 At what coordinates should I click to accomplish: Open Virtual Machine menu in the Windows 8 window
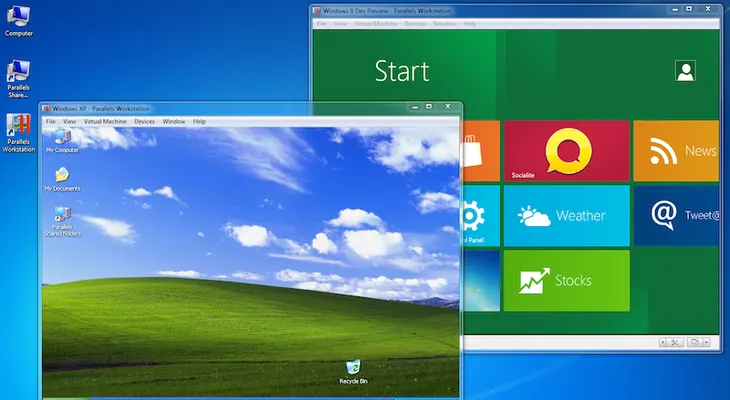pyautogui.click(x=376, y=24)
